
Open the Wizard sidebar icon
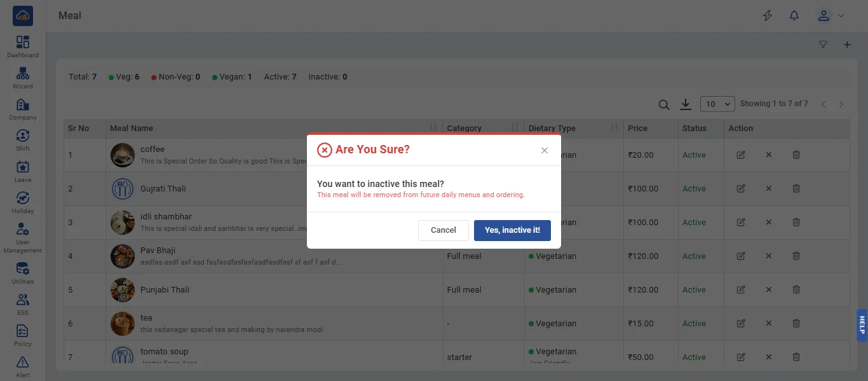click(x=23, y=78)
